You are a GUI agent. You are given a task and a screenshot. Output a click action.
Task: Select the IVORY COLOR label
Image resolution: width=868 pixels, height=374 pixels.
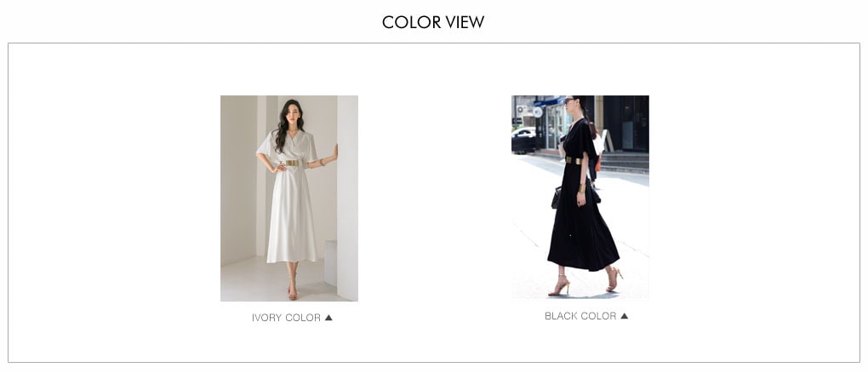point(286,318)
